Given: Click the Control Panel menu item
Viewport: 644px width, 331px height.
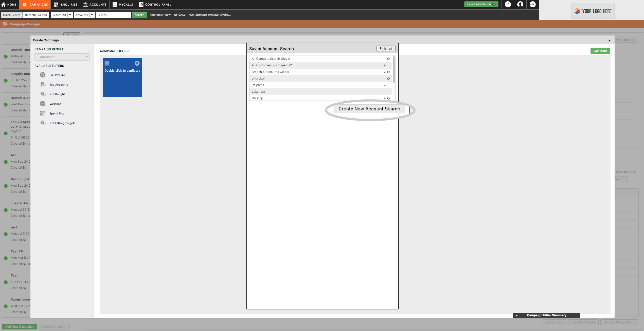Looking at the screenshot, I should pos(158,5).
